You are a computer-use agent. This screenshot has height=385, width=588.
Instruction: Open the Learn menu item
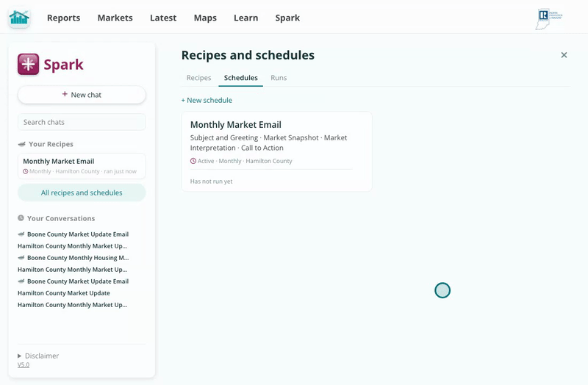pos(246,18)
